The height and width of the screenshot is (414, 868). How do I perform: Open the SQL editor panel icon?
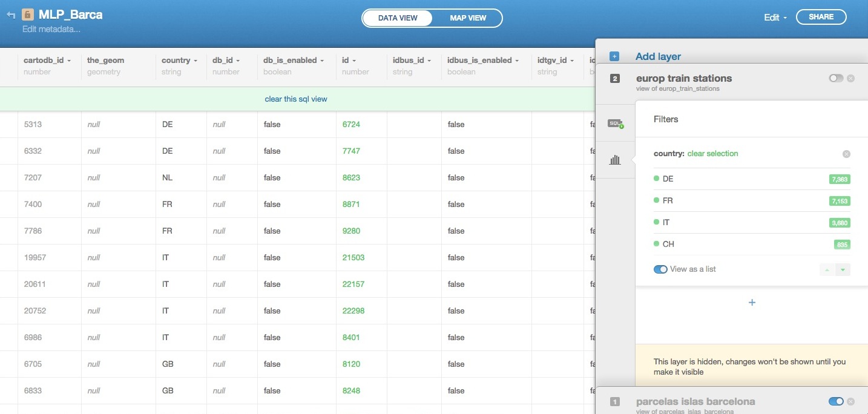click(615, 123)
